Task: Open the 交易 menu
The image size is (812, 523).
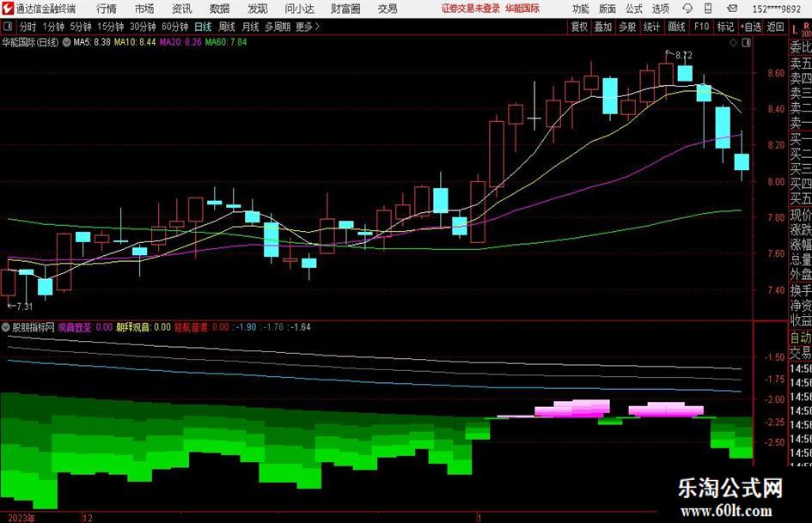Action: pyautogui.click(x=388, y=9)
